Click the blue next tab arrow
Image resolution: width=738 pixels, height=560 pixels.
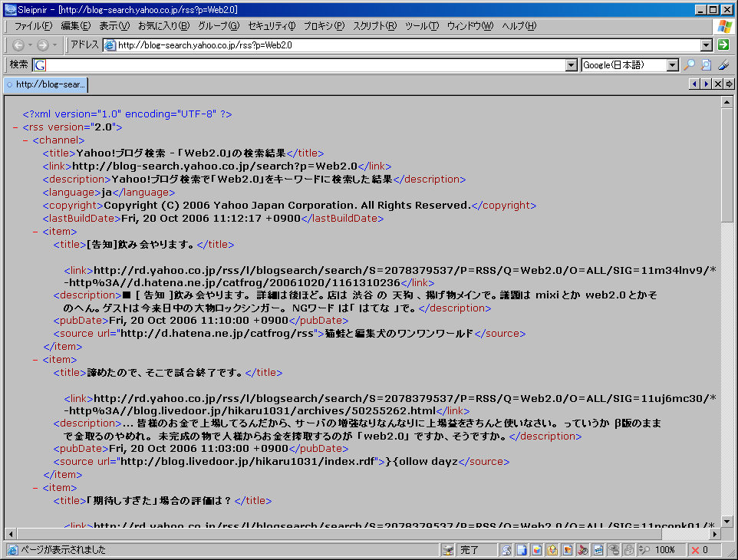click(x=706, y=84)
